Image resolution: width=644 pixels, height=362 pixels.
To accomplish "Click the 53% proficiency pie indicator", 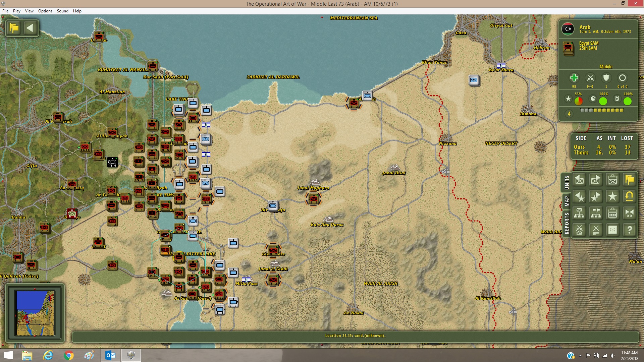I will pyautogui.click(x=579, y=101).
